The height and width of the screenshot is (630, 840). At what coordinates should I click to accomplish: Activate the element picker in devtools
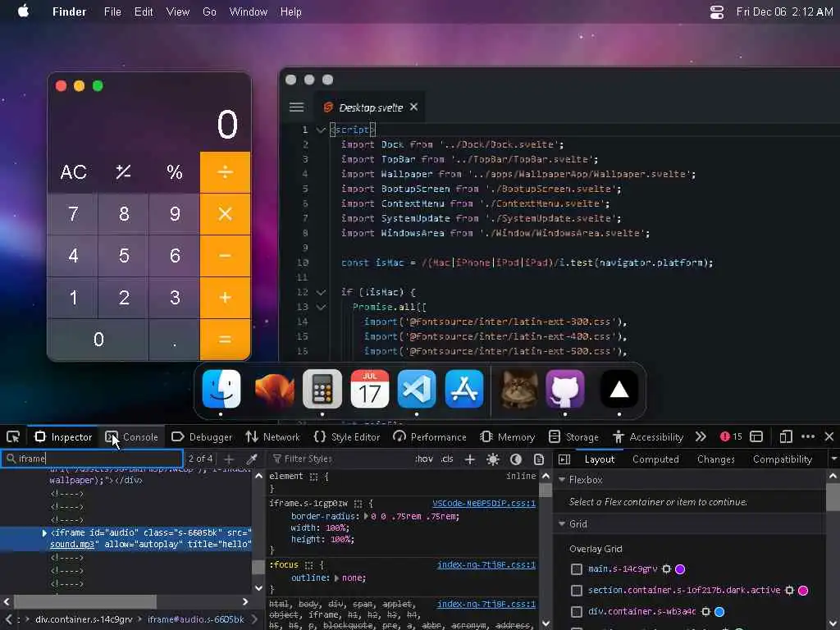pyautogui.click(x=13, y=436)
